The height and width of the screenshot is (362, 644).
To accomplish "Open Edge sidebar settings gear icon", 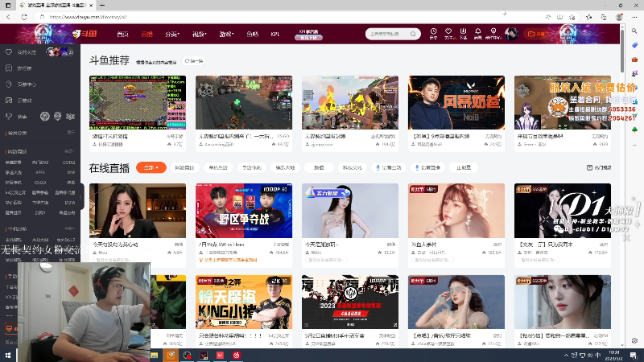I will click(634, 340).
